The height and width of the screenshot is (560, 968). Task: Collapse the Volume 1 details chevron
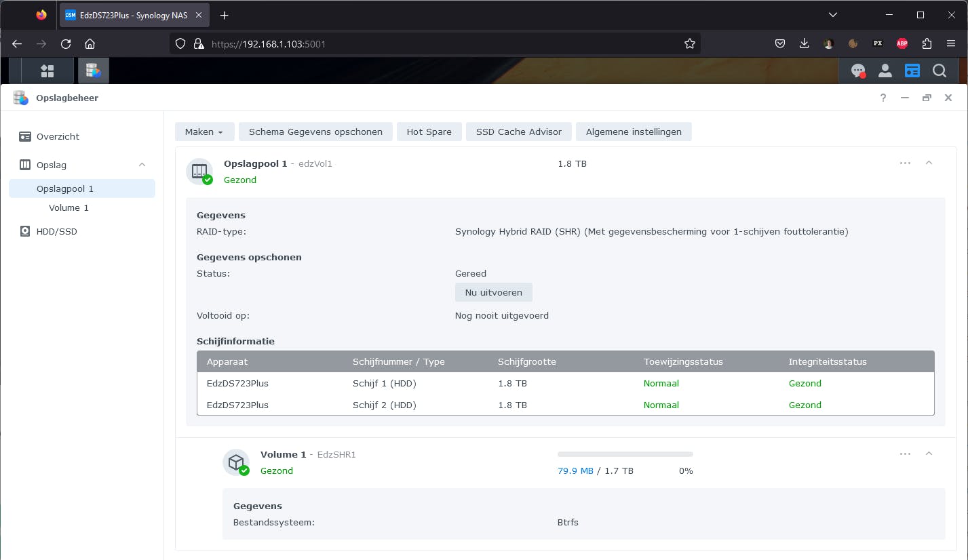929,454
